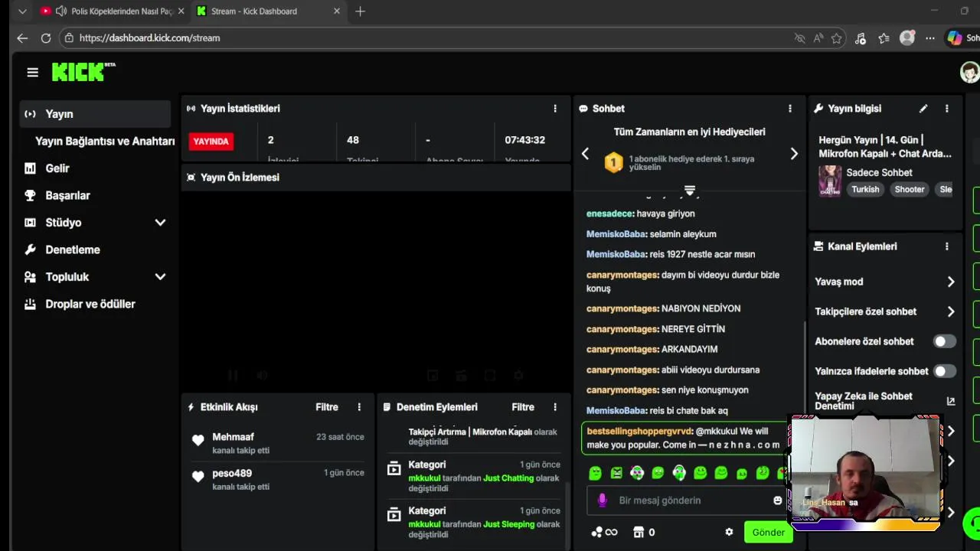The width and height of the screenshot is (980, 551).
Task: Open Filtre in Etkinlik Akışı
Action: [327, 407]
